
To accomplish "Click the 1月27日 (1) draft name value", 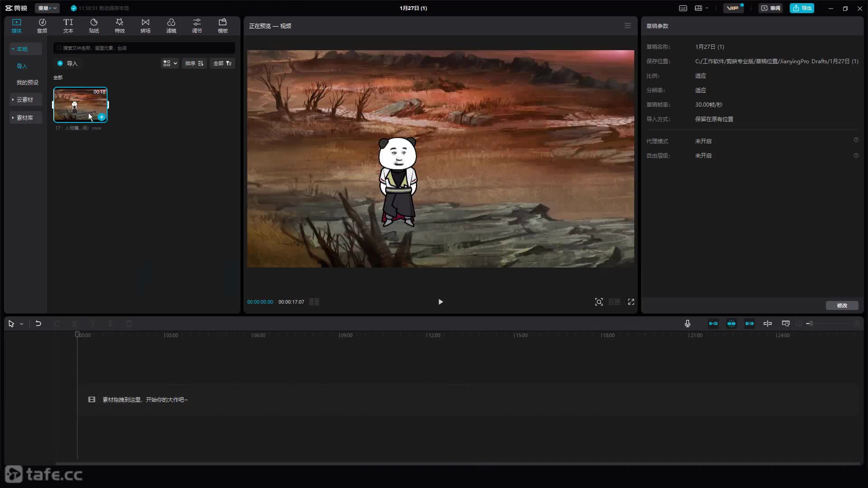I will 709,47.
